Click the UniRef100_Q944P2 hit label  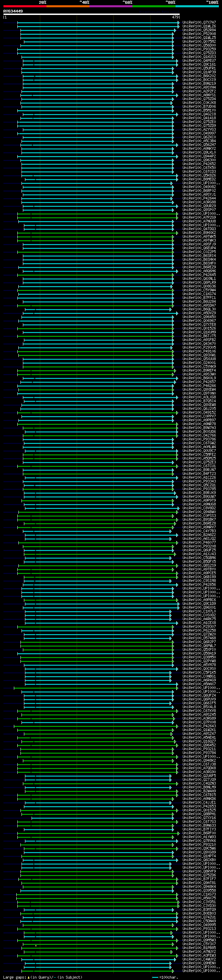pyautogui.click(x=199, y=156)
